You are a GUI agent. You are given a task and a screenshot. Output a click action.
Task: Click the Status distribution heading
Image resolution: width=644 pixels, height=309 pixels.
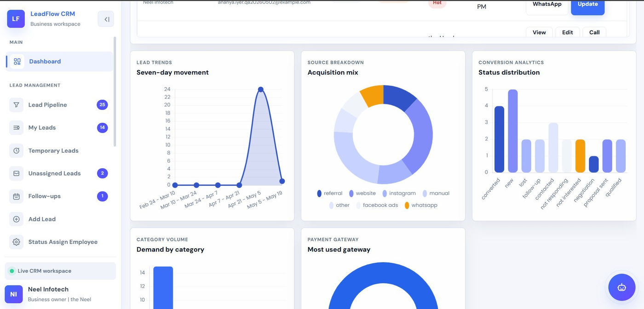click(x=509, y=72)
